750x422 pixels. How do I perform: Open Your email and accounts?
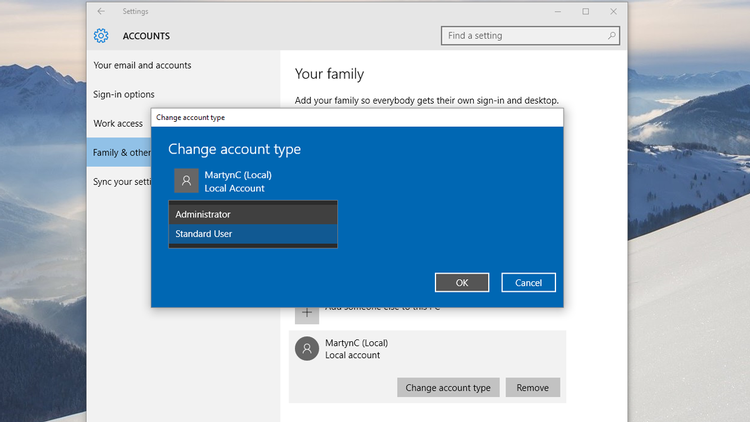coord(142,65)
